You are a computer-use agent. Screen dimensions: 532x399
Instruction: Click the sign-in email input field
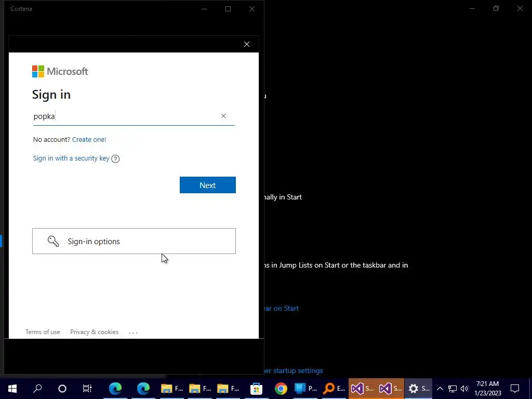pyautogui.click(x=134, y=116)
